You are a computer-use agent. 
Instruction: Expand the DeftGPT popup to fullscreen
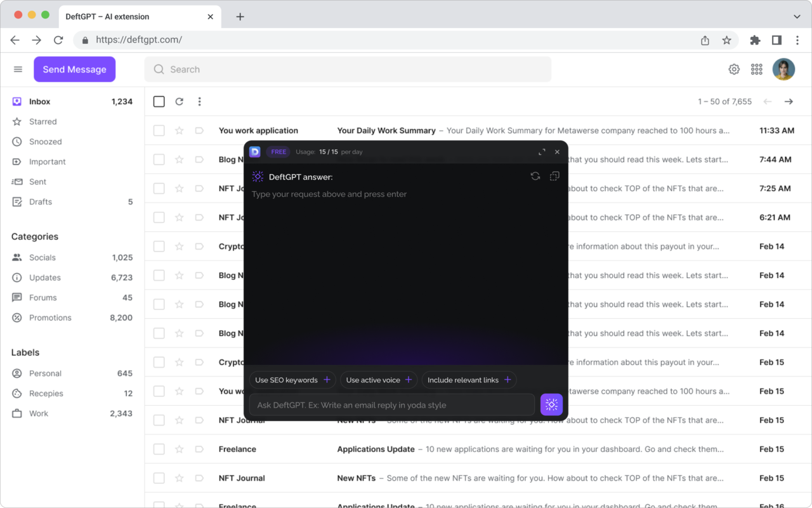click(x=542, y=152)
